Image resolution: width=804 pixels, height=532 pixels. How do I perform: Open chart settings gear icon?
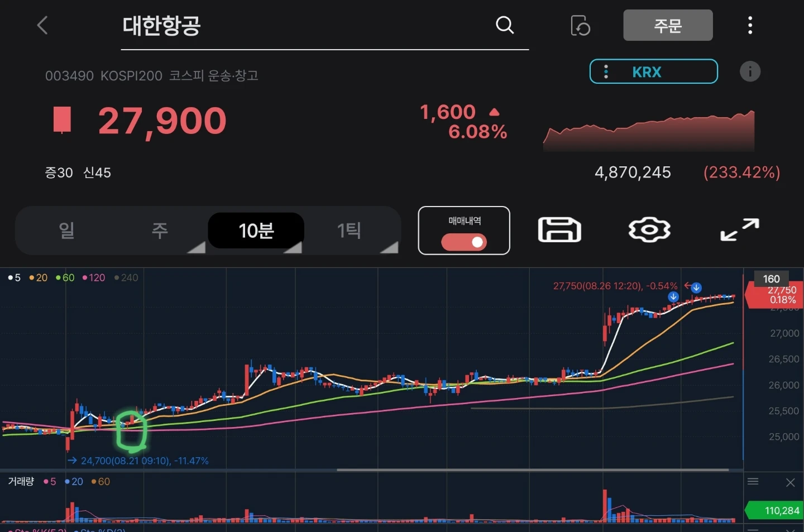[x=649, y=230]
